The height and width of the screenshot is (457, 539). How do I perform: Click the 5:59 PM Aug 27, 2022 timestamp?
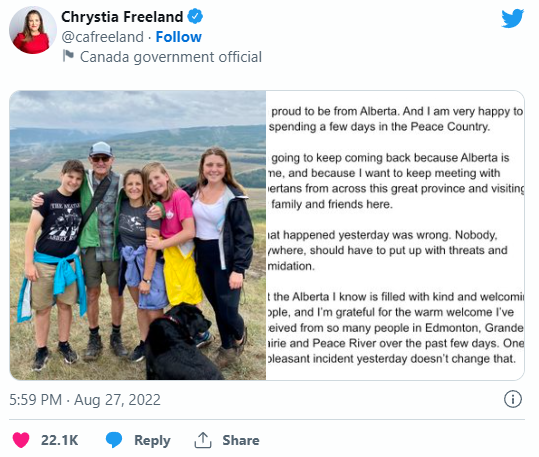85,400
